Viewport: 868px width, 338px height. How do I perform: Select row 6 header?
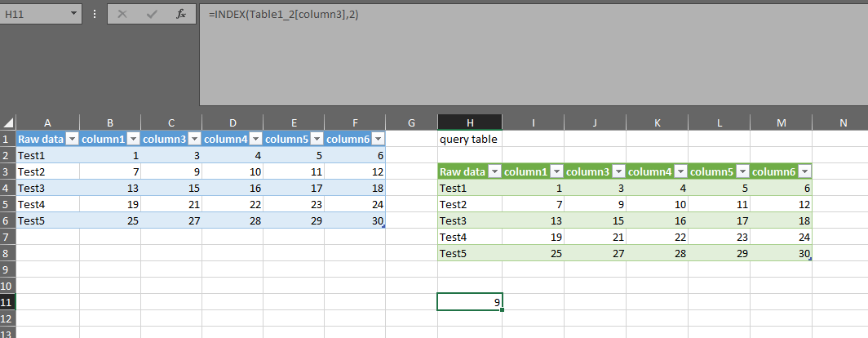[8, 220]
